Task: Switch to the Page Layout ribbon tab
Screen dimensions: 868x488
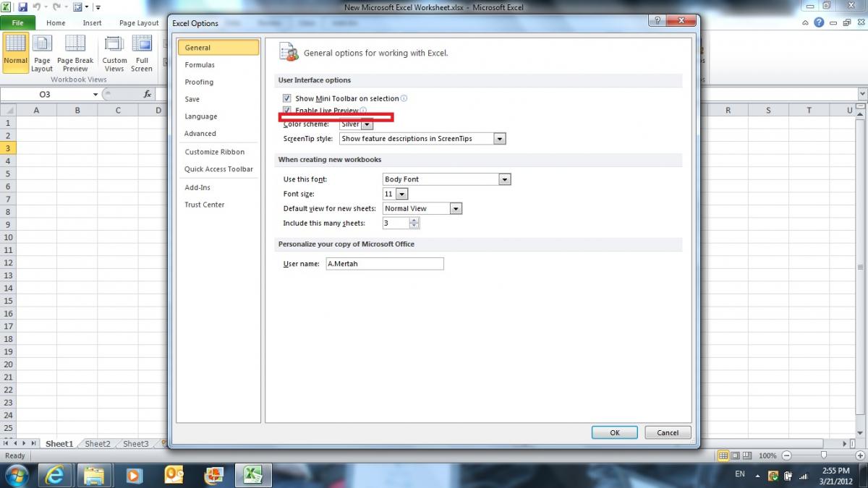Action: pyautogui.click(x=139, y=23)
